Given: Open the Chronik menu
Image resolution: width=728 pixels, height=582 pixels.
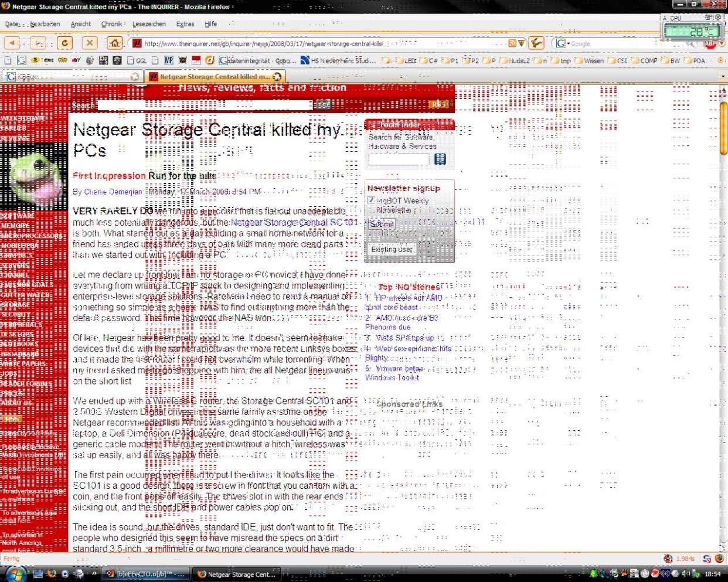Looking at the screenshot, I should pos(111,24).
